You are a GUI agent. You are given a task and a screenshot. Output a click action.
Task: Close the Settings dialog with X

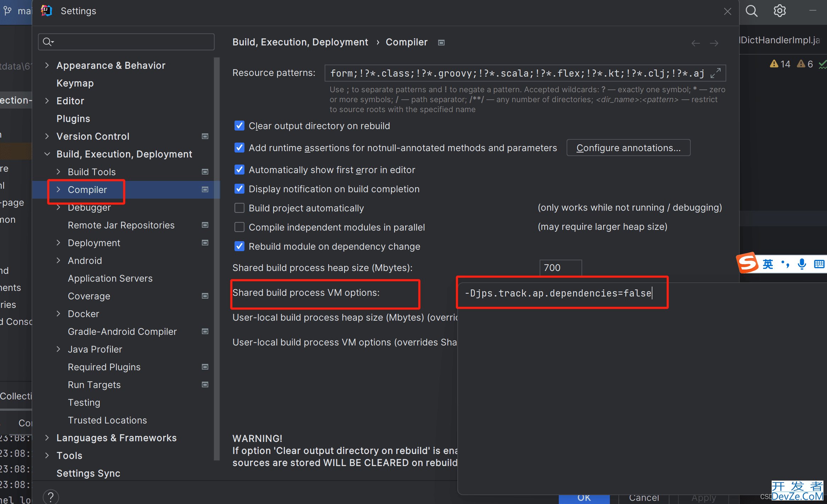click(x=727, y=12)
